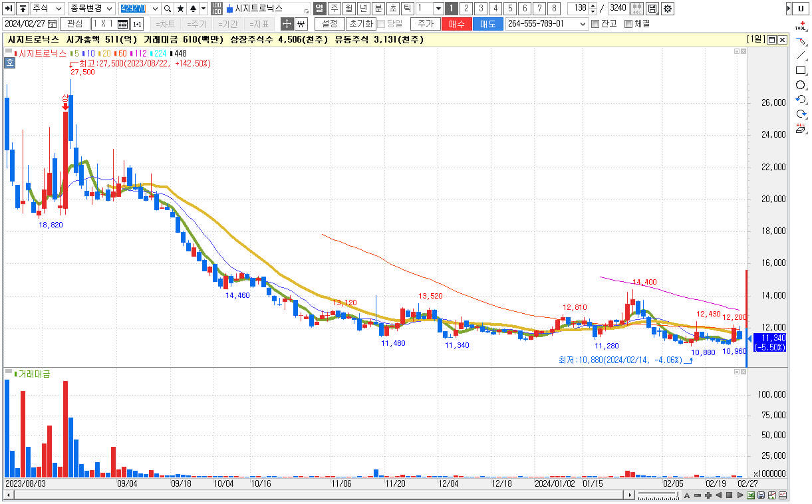Click the bottom bar save diskette icon
The image size is (812, 504).
[761, 495]
